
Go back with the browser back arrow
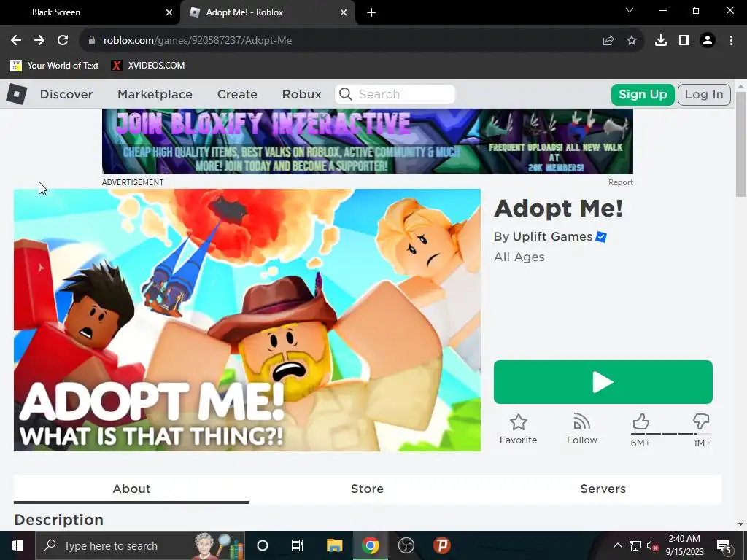pos(16,41)
